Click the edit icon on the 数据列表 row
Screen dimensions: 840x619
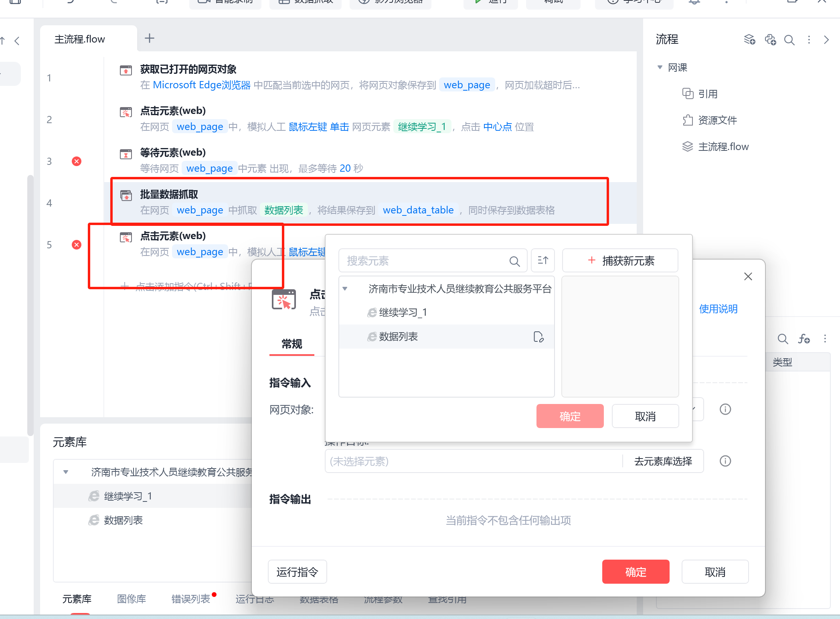538,337
